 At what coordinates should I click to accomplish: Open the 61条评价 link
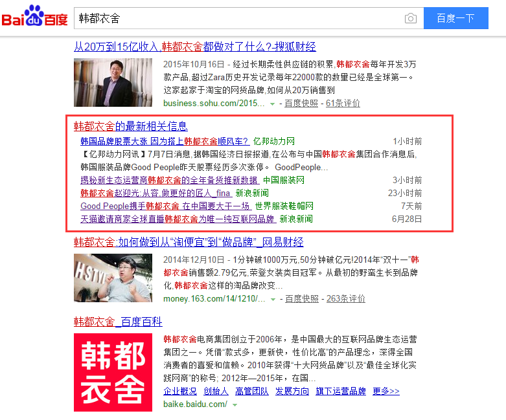pyautogui.click(x=343, y=103)
